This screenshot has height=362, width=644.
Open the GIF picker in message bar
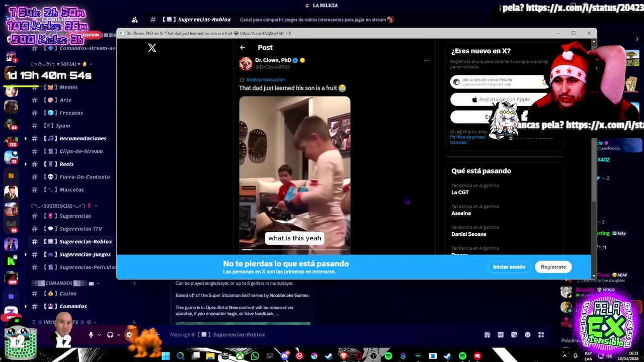coord(501,335)
